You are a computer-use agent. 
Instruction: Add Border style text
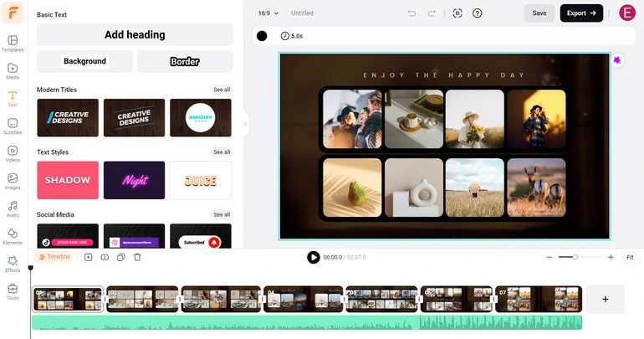click(x=185, y=61)
